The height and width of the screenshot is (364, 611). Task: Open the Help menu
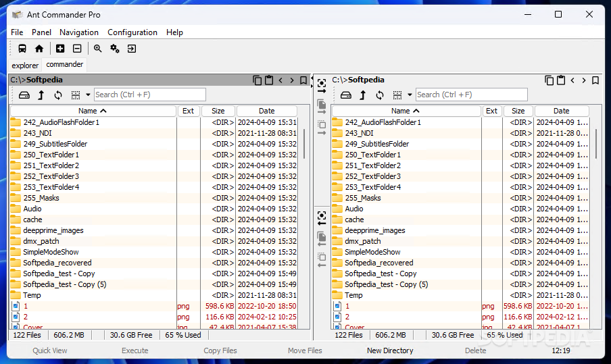tap(174, 32)
